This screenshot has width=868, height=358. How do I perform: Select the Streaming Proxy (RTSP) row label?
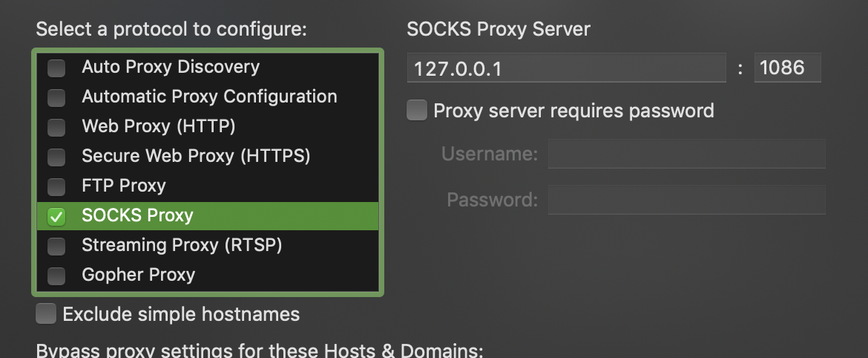(x=182, y=245)
